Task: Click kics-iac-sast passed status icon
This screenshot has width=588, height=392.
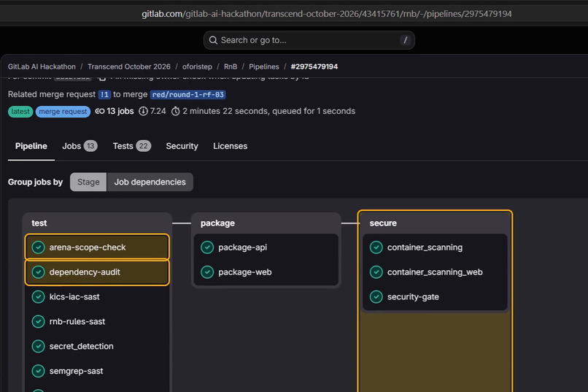Action: click(38, 296)
